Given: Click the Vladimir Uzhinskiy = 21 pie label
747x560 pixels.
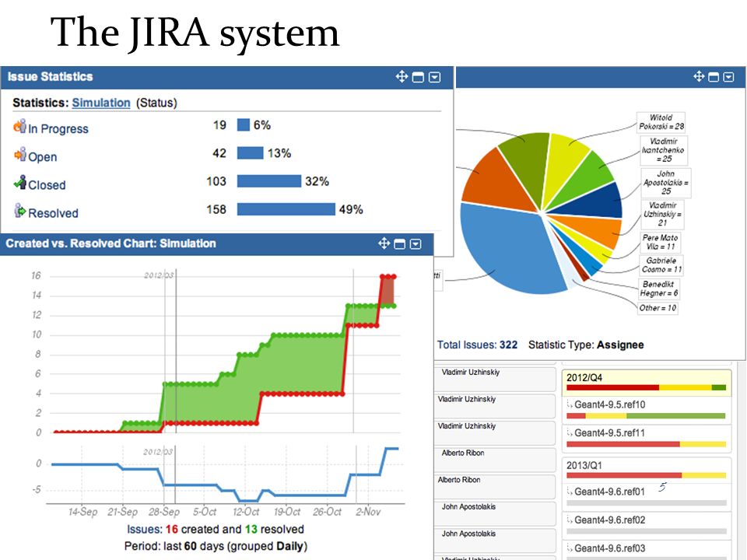Looking at the screenshot, I should [x=663, y=214].
